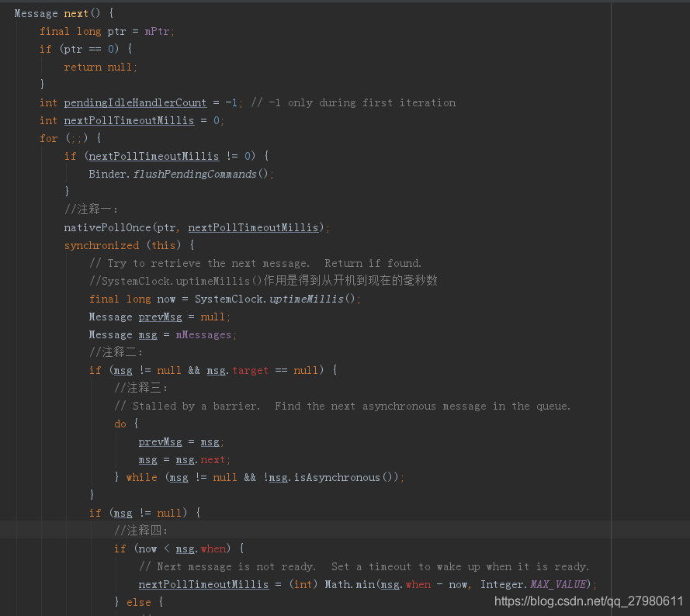The height and width of the screenshot is (616, 690).
Task: Click the assignment "msg = msg.next;"
Action: [x=185, y=460]
